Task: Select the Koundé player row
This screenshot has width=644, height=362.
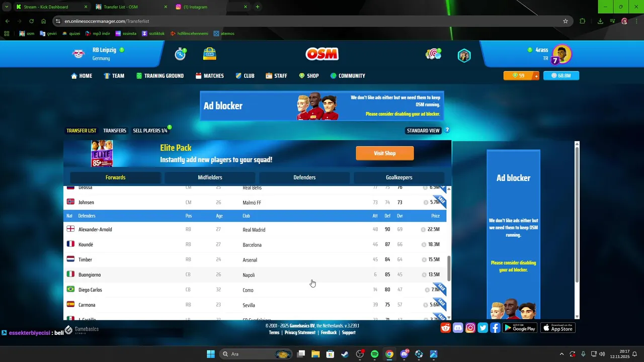Action: tap(255, 244)
